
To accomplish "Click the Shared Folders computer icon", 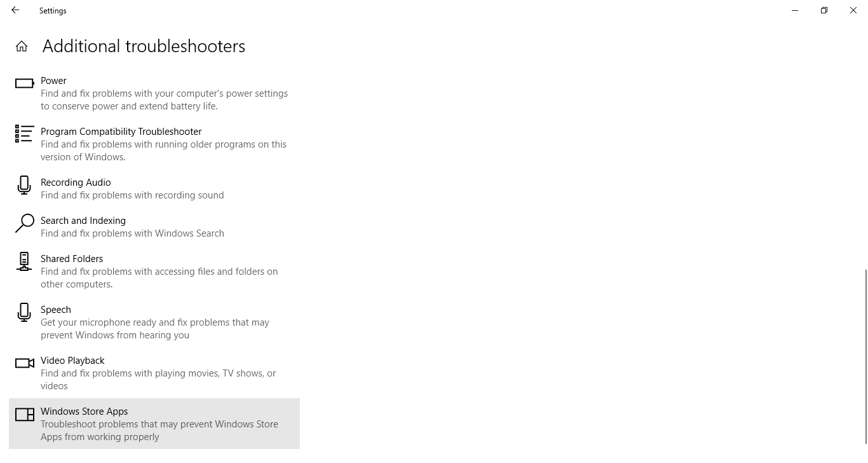I will (24, 261).
